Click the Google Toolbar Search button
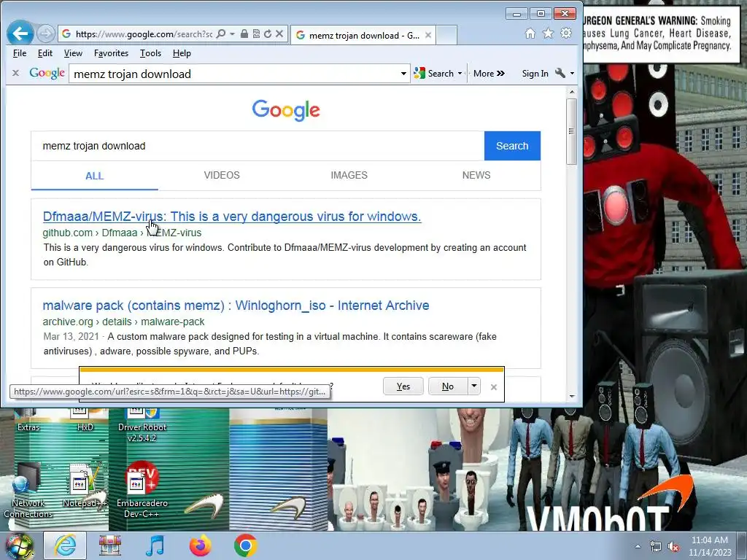 (433, 74)
